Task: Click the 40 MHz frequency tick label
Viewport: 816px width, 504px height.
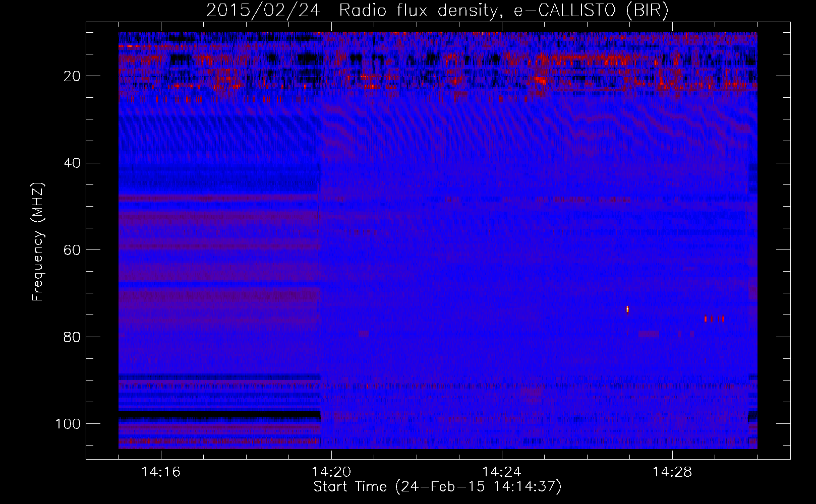Action: [73, 163]
